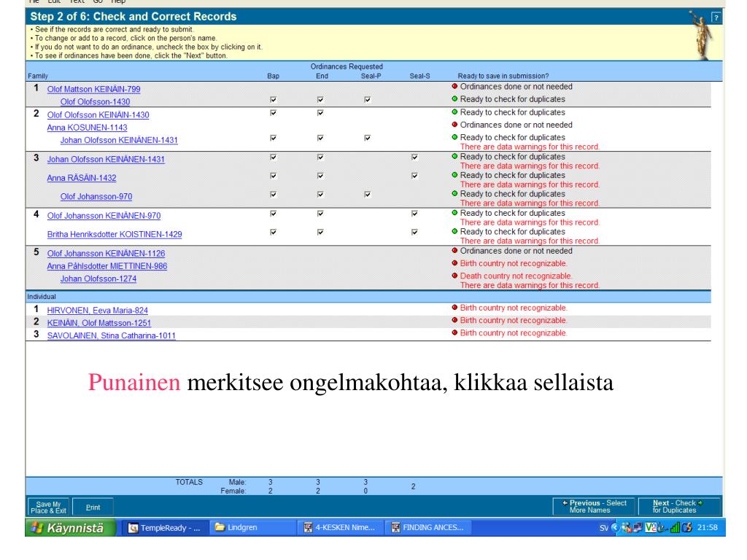Expand hidden tray icons with the chevron
Viewport: 747px width, 560px height.
click(615, 528)
